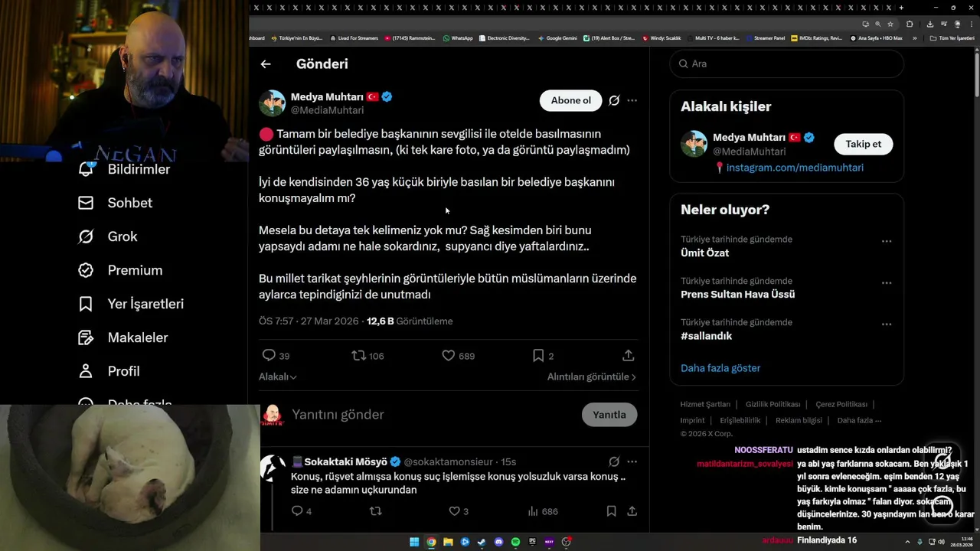
Task: Expand bookmarks bar overflow chevron
Action: (914, 37)
